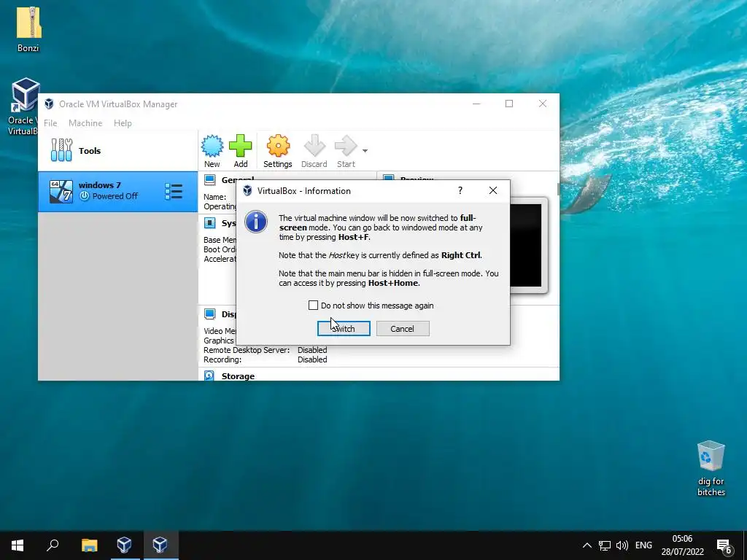The height and width of the screenshot is (560, 747).
Task: Select the Tools icon in sidebar
Action: pos(61,150)
